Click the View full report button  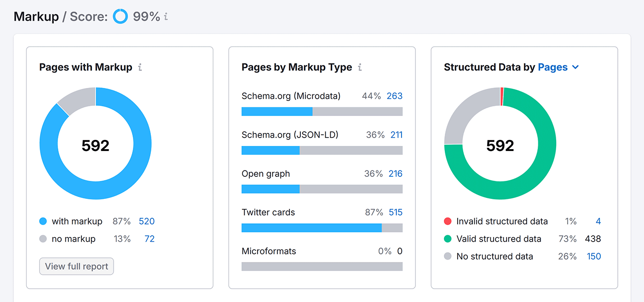coord(76,266)
